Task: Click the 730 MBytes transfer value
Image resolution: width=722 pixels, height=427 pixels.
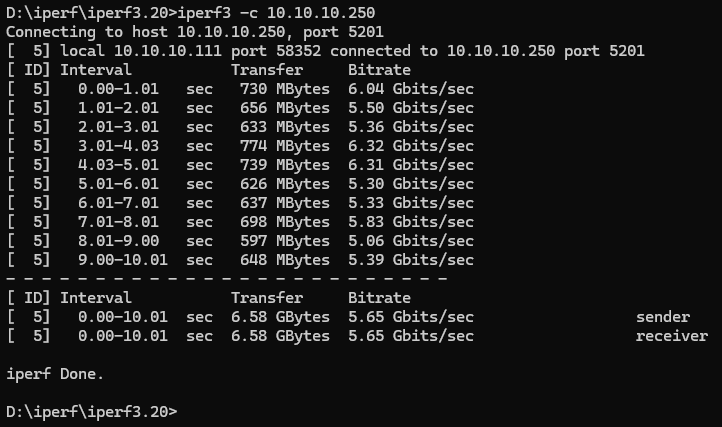Action: (285, 89)
